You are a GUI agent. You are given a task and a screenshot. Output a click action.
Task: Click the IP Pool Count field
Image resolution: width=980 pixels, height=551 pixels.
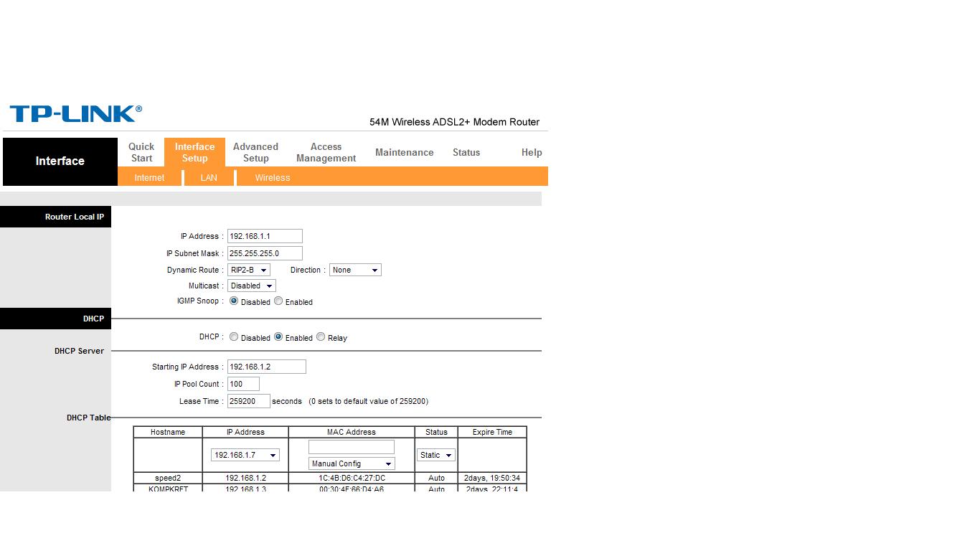(243, 384)
